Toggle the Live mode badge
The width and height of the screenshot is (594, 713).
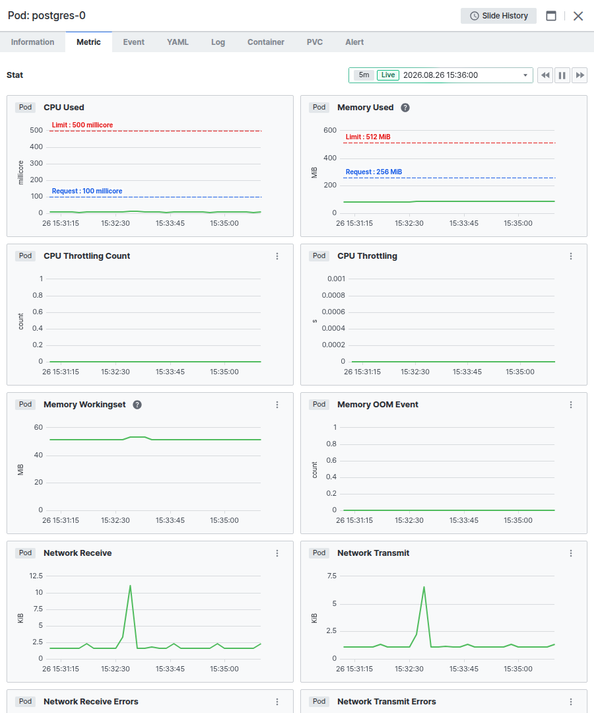[x=388, y=75]
